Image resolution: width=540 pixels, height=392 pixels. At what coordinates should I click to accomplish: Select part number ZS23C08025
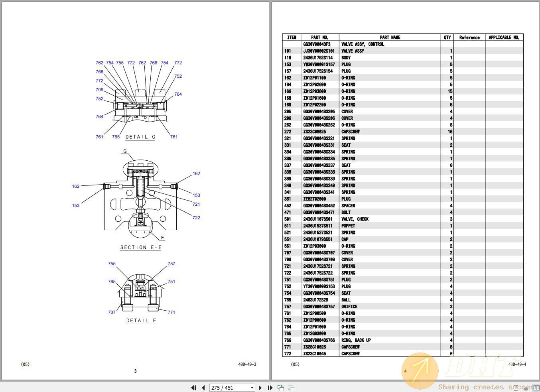[x=315, y=132]
